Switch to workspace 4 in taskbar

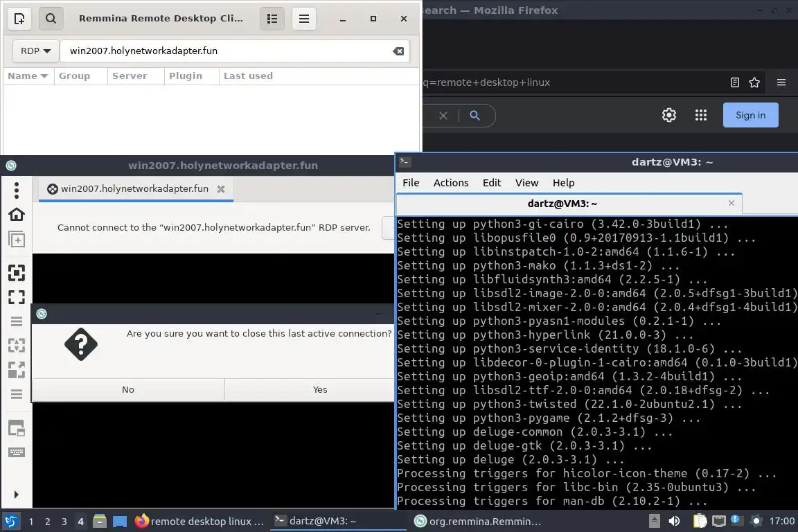80,522
